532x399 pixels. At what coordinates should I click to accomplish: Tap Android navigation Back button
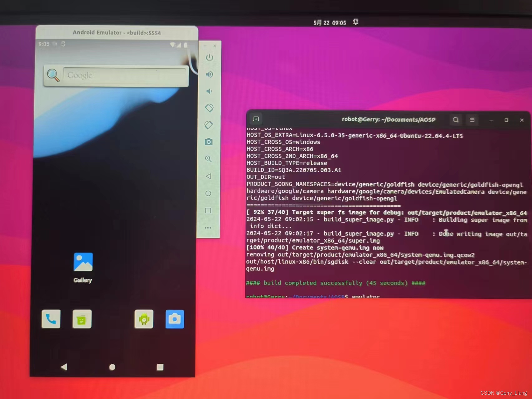[64, 367]
